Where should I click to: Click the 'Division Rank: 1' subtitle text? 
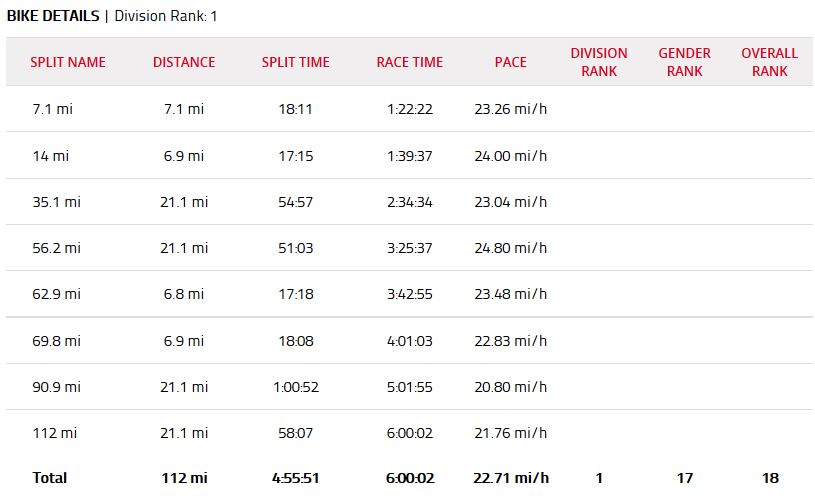tap(166, 16)
